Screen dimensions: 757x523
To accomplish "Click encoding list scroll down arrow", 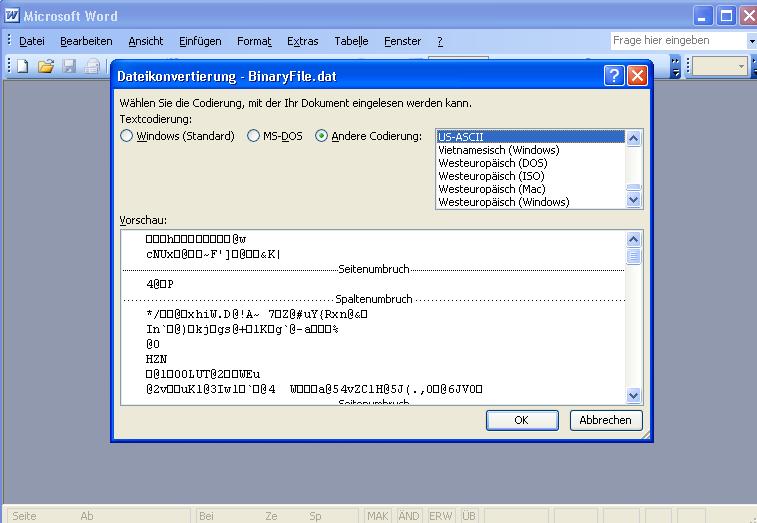I will (633, 199).
